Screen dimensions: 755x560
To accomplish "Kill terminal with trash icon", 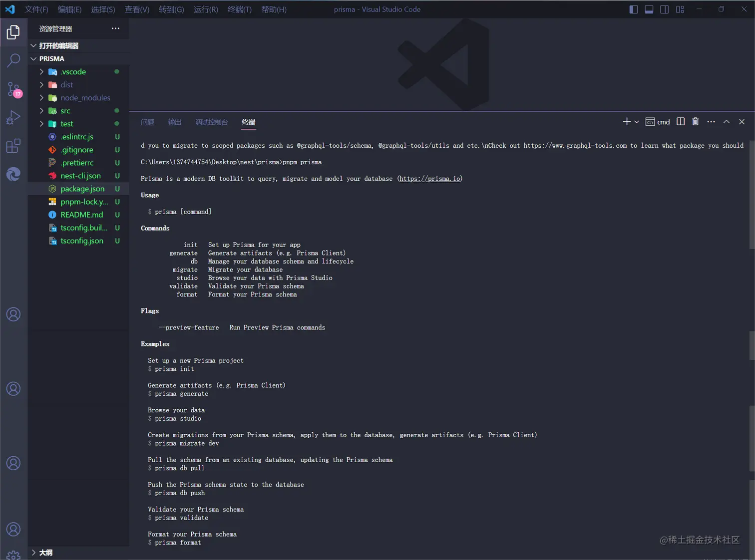I will point(696,122).
